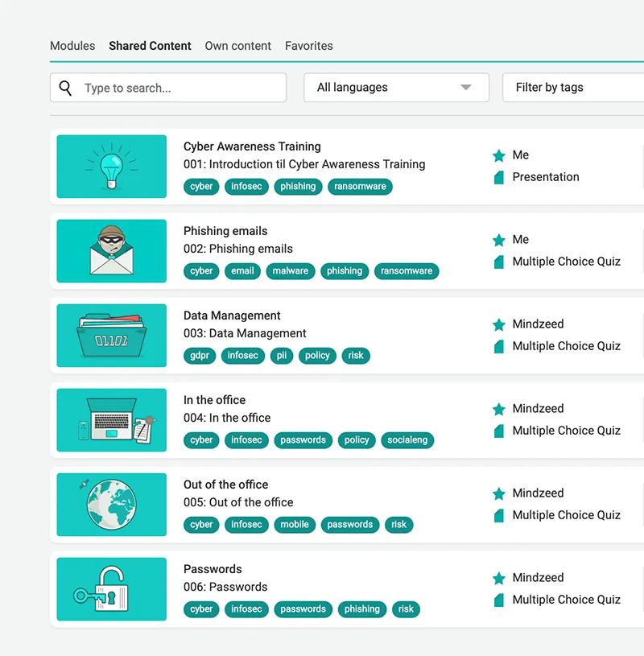Click the star icon in Phishing emails row
The image size is (644, 656).
pos(499,240)
